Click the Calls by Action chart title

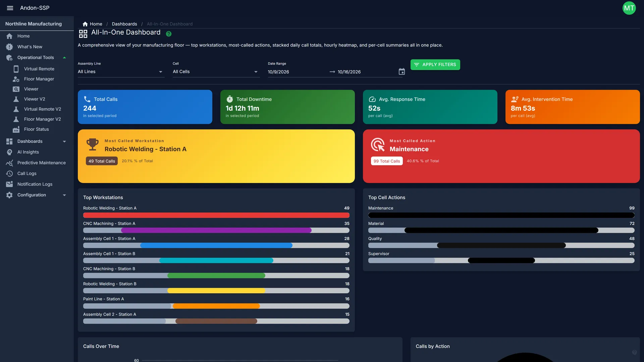(433, 346)
